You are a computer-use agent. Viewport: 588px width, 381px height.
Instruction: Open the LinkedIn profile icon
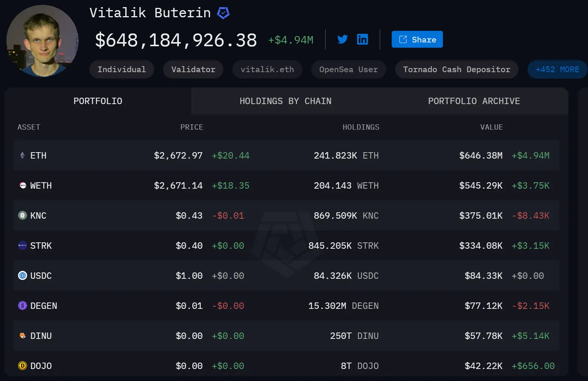[x=362, y=39]
